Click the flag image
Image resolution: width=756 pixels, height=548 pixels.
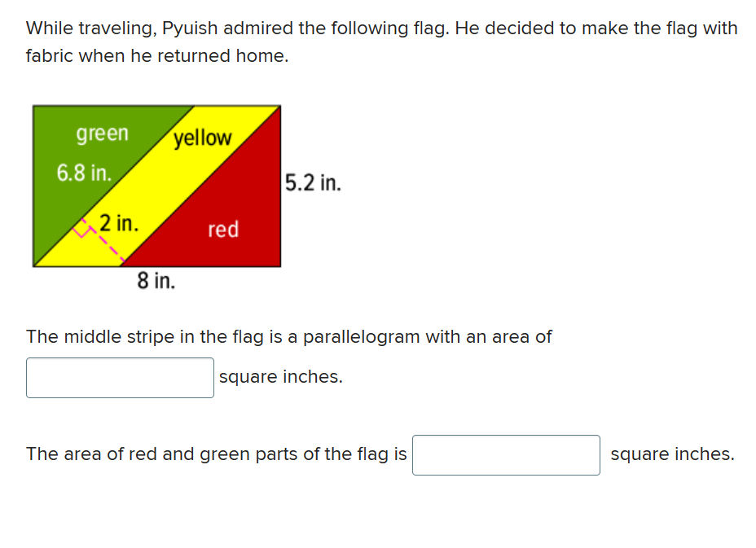pos(155,186)
